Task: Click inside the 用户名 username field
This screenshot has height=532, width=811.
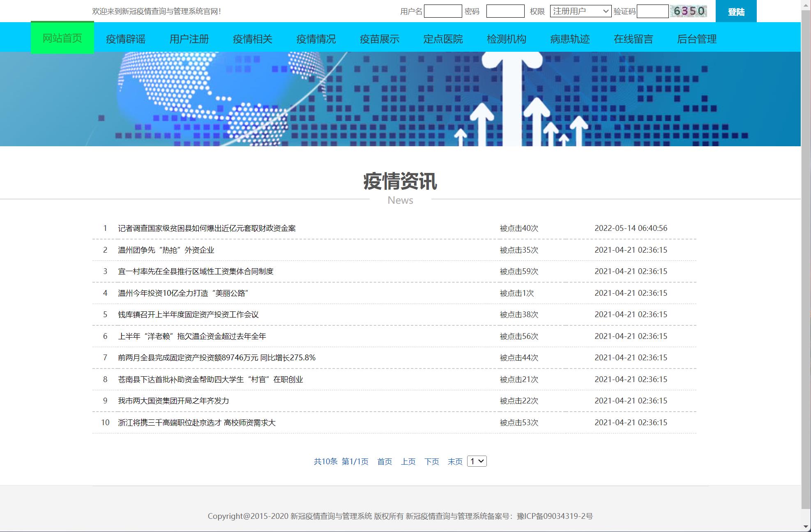Action: (x=442, y=11)
